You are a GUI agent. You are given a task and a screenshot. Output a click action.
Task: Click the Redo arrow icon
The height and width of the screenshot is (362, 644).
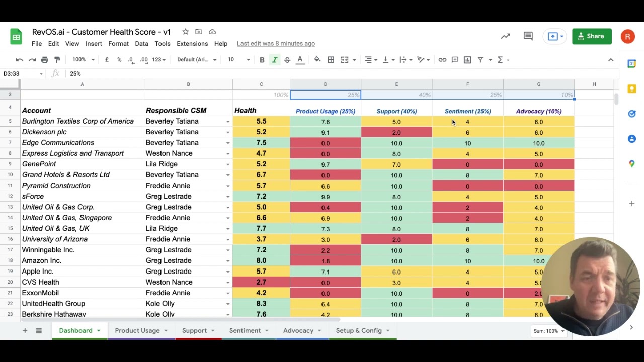[x=32, y=60]
